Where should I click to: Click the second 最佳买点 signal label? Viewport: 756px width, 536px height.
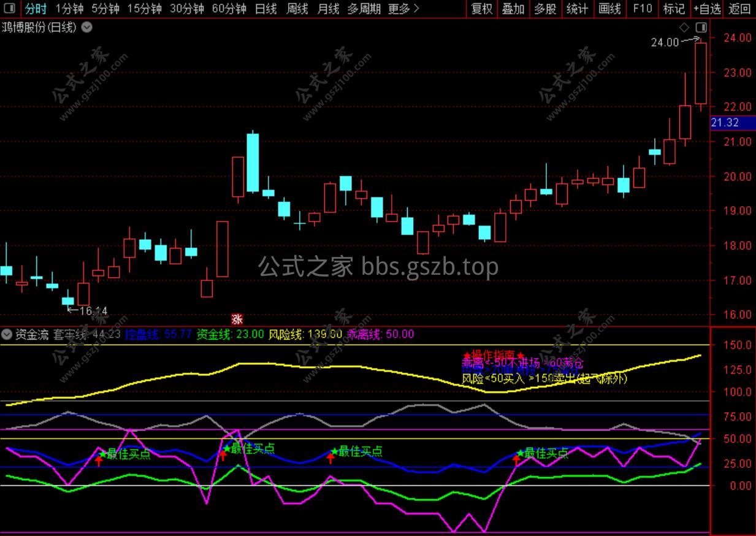pyautogui.click(x=253, y=448)
